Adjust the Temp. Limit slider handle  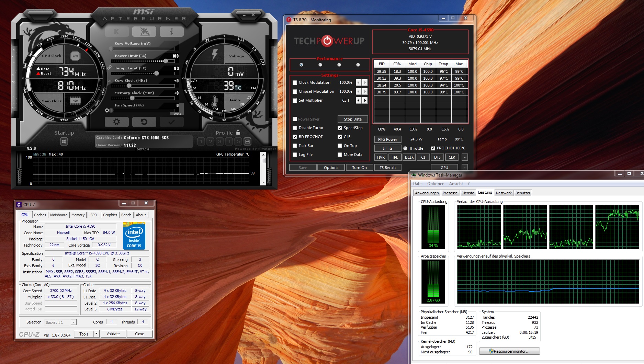pos(157,73)
